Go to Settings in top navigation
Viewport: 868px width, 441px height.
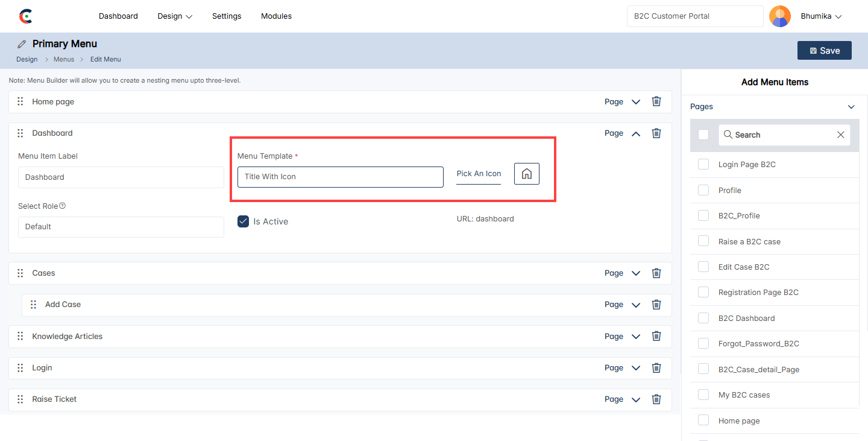click(x=227, y=16)
